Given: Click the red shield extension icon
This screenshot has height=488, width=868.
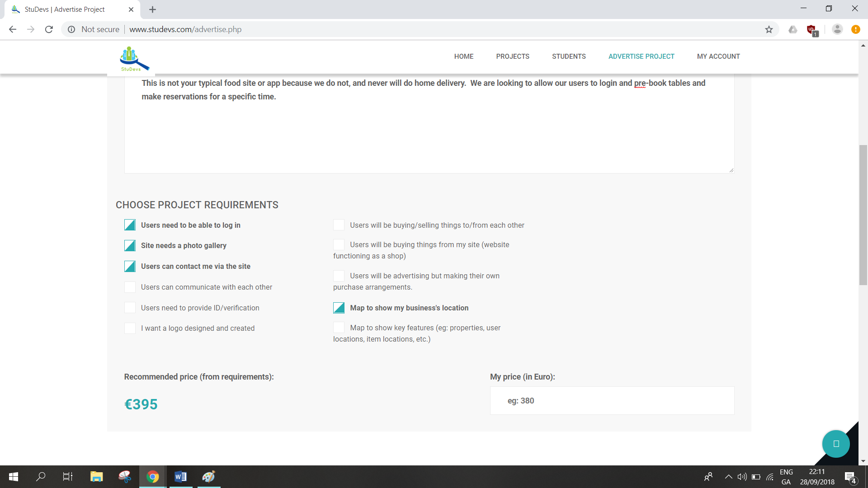Looking at the screenshot, I should [x=811, y=30].
